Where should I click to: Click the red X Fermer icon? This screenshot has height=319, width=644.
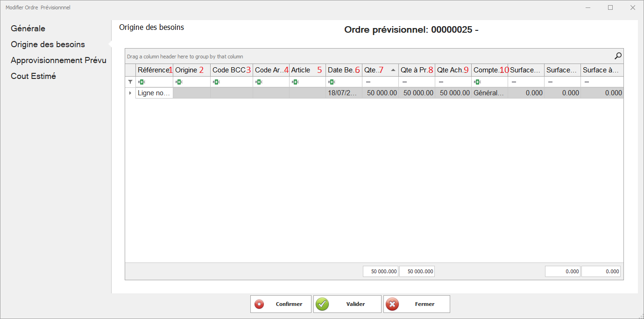392,304
